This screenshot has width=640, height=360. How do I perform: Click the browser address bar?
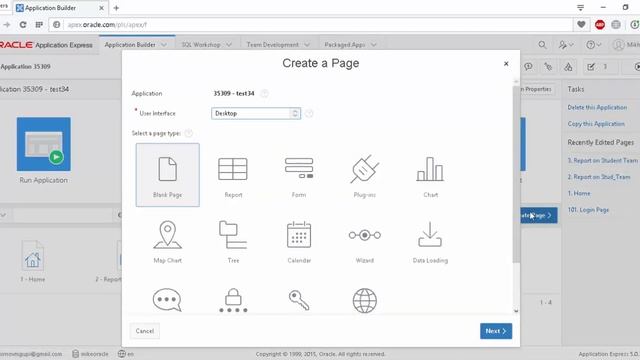(310, 24)
